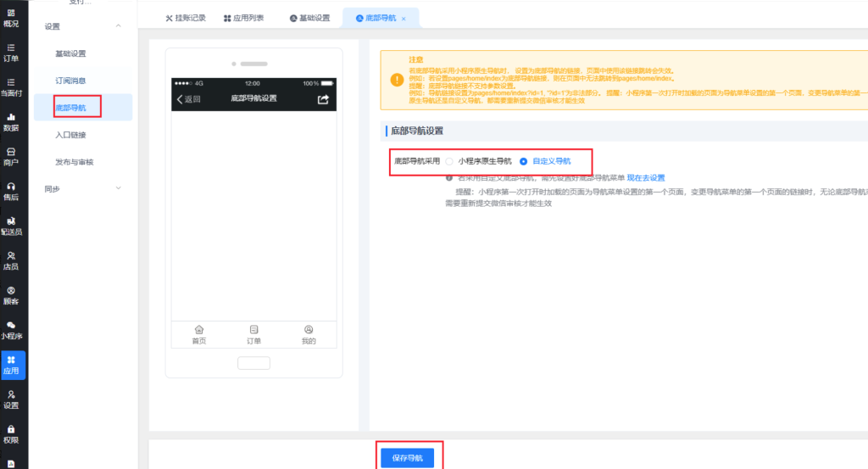
Task: Open the 现在去设置 link
Action: (x=646, y=178)
